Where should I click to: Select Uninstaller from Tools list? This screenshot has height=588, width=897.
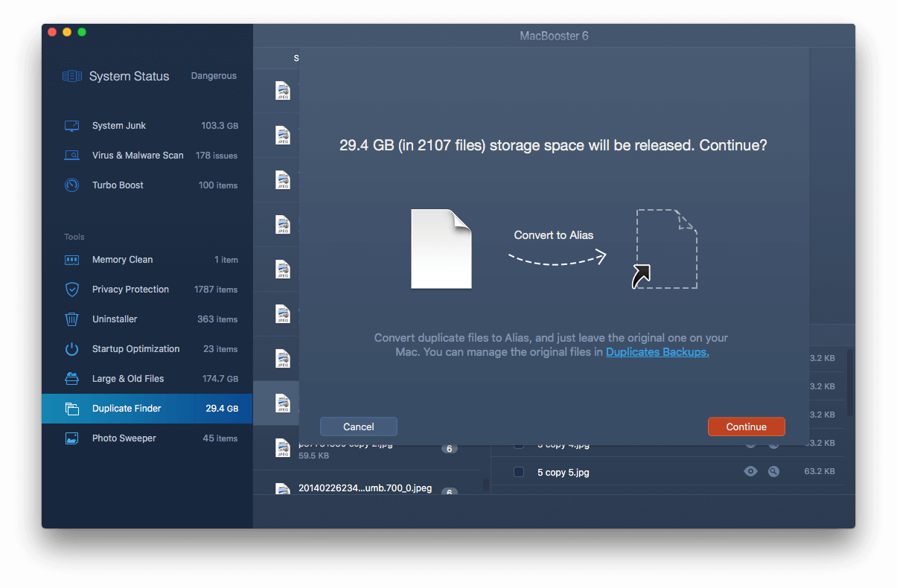tap(115, 319)
